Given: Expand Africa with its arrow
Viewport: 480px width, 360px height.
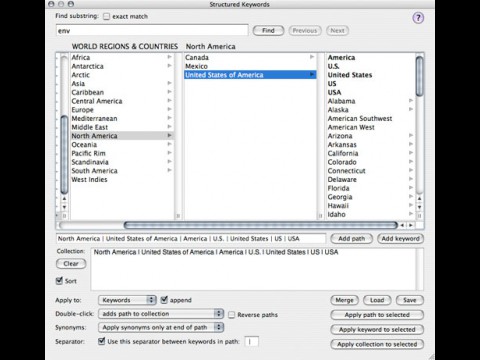Looking at the screenshot, I should pyautogui.click(x=169, y=57).
